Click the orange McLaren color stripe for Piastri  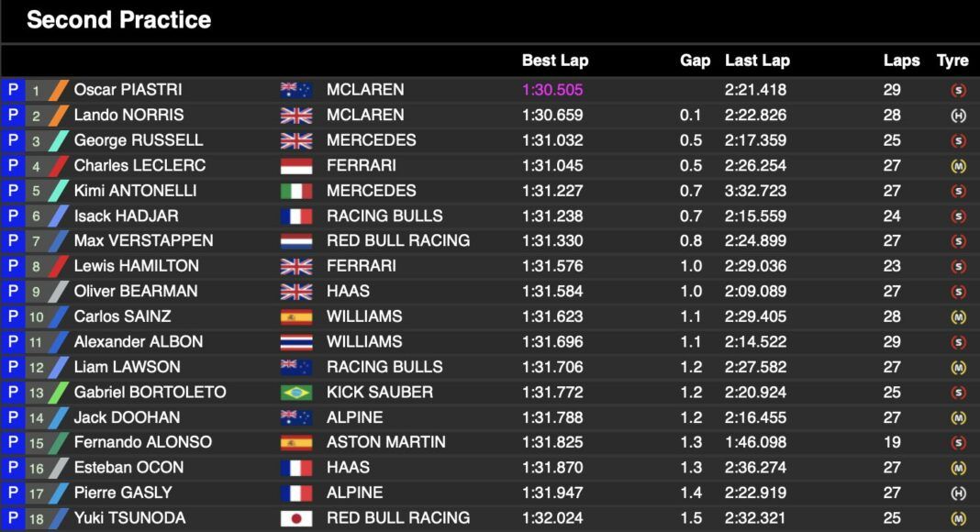(x=59, y=90)
